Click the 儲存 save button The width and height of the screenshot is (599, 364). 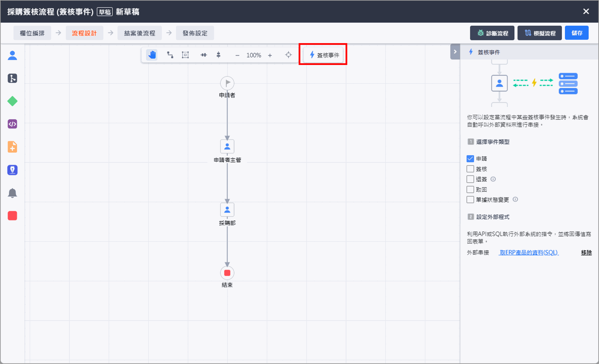click(x=577, y=33)
